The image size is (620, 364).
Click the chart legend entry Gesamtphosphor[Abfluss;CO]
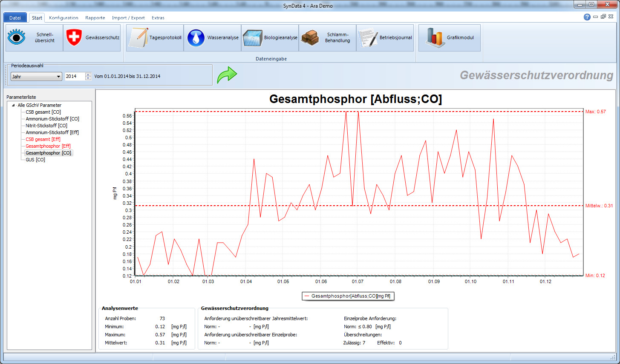(x=348, y=296)
